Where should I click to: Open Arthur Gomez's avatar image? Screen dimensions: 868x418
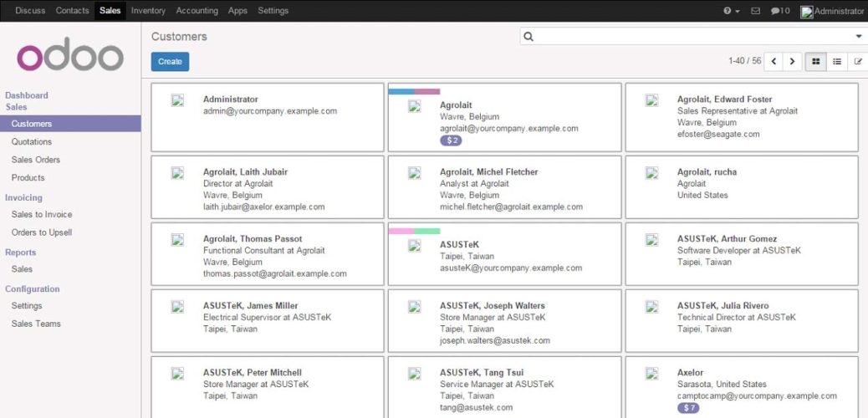pos(651,240)
